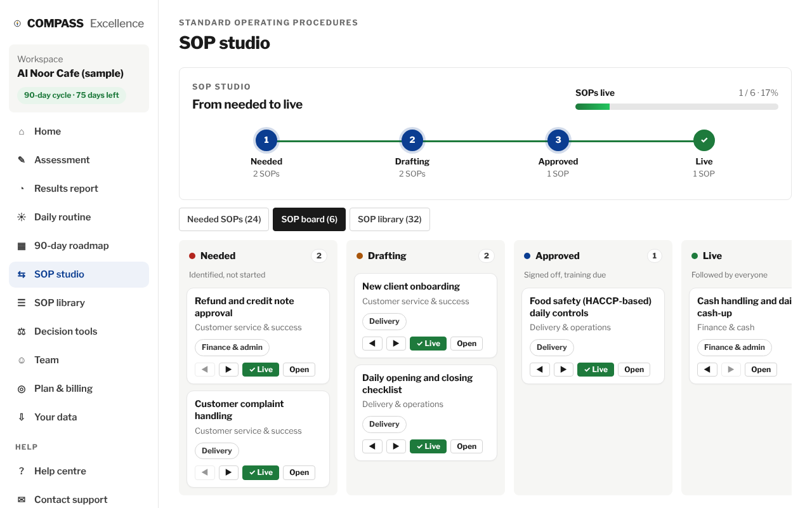Open the Food safety daily controls SOP
Screen dimensions: 812x508
634,370
